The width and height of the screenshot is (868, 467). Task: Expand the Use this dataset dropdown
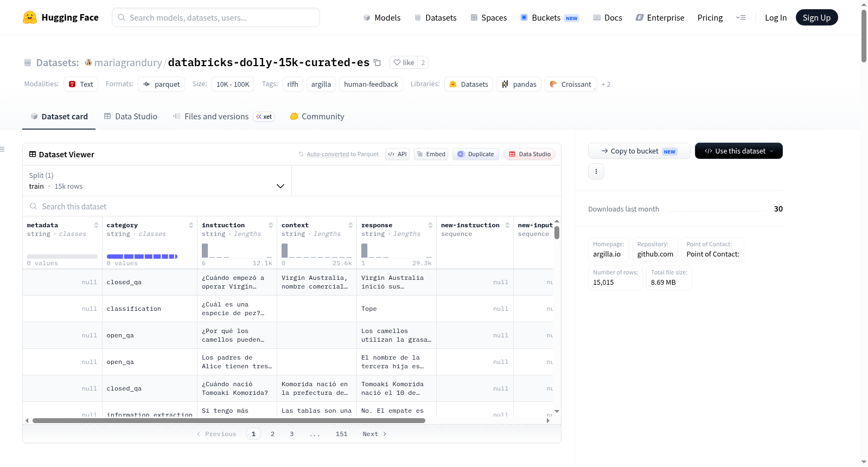[x=739, y=151]
